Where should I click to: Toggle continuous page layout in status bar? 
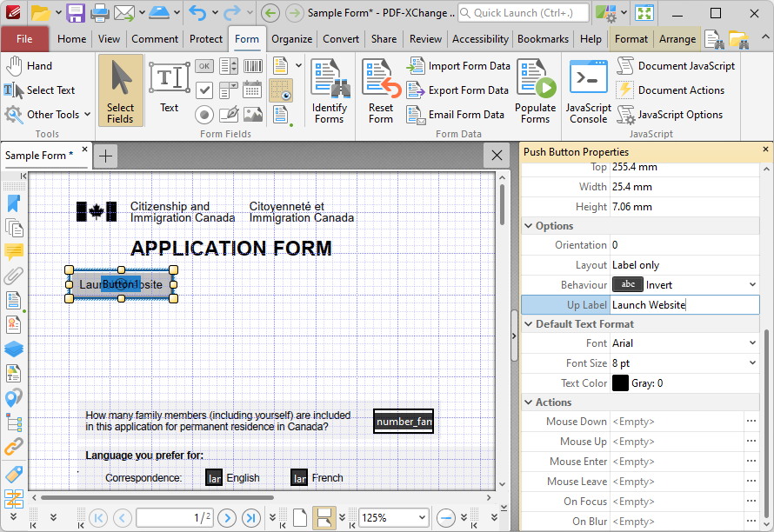pos(324,518)
